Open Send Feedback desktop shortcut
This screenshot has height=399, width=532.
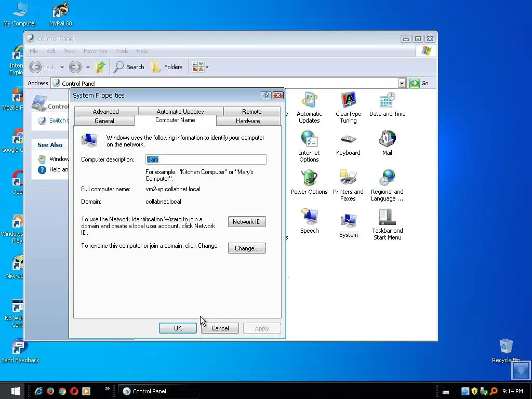point(20,351)
